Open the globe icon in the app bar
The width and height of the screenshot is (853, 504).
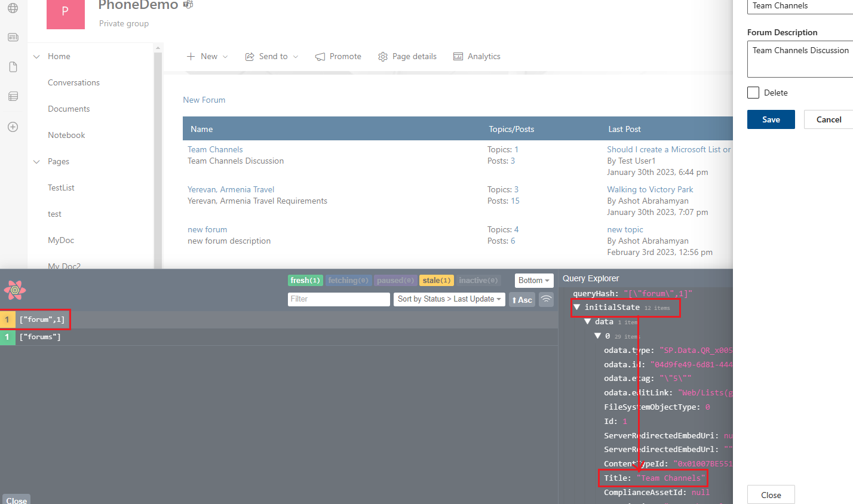tap(13, 8)
